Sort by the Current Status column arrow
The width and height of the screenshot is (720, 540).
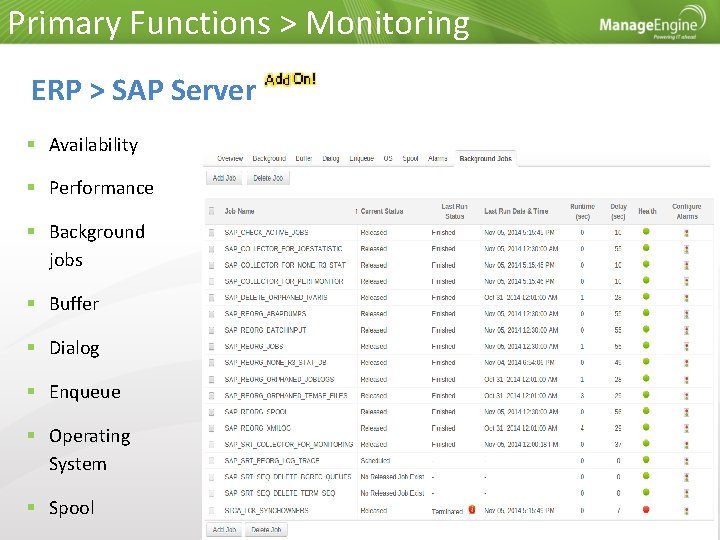(356, 211)
